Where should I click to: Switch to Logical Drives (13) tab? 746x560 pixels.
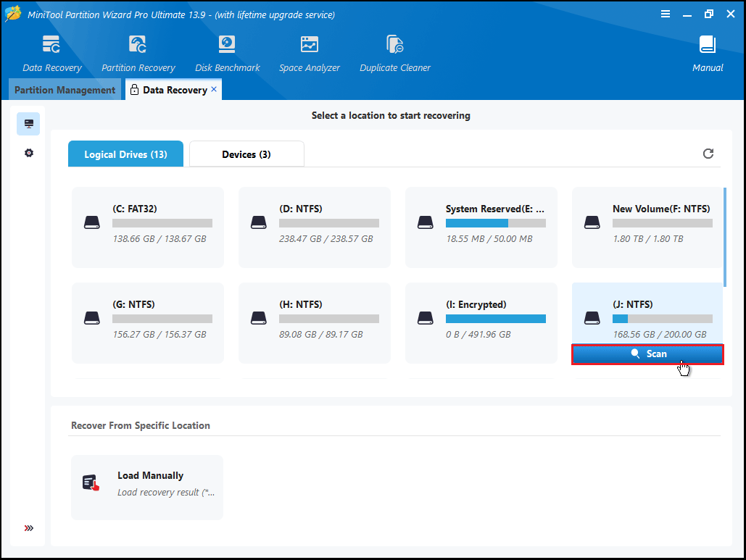(125, 154)
